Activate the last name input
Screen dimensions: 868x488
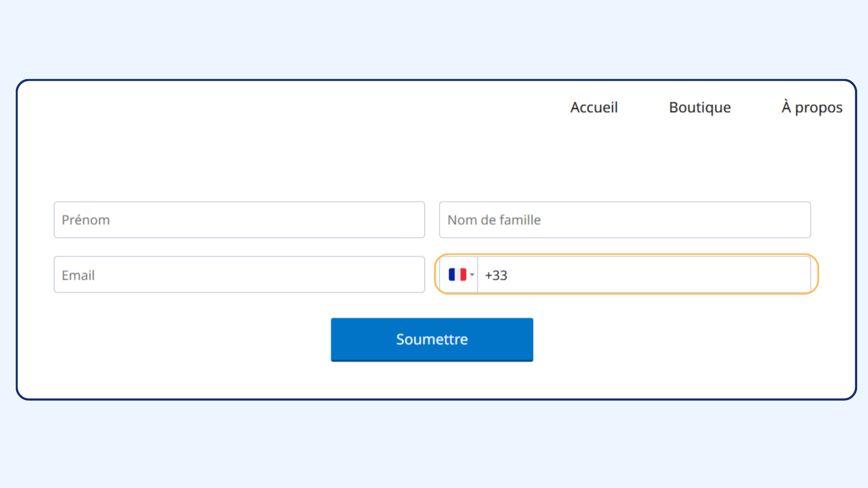(625, 220)
